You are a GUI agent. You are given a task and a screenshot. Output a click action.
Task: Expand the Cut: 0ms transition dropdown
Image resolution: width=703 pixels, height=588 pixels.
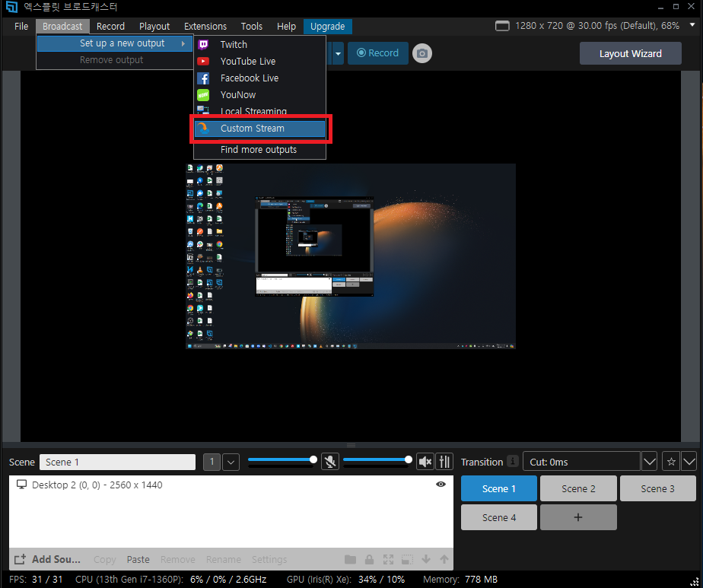pyautogui.click(x=649, y=462)
